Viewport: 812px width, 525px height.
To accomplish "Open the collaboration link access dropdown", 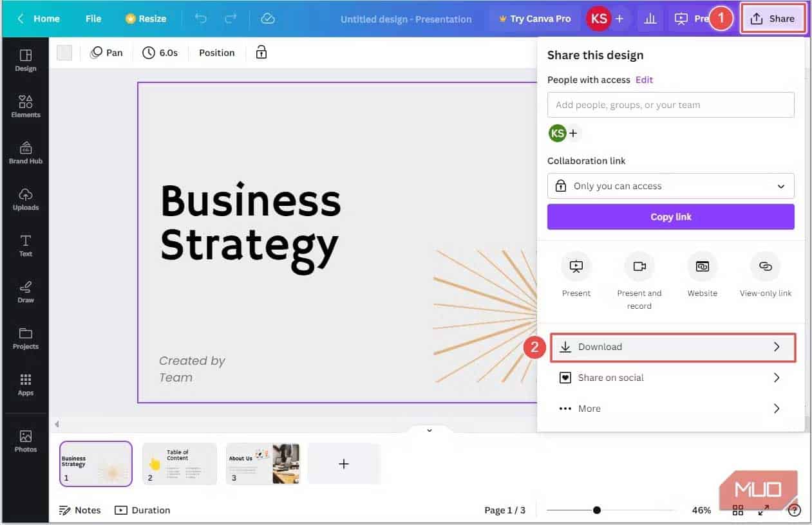I will click(x=670, y=186).
